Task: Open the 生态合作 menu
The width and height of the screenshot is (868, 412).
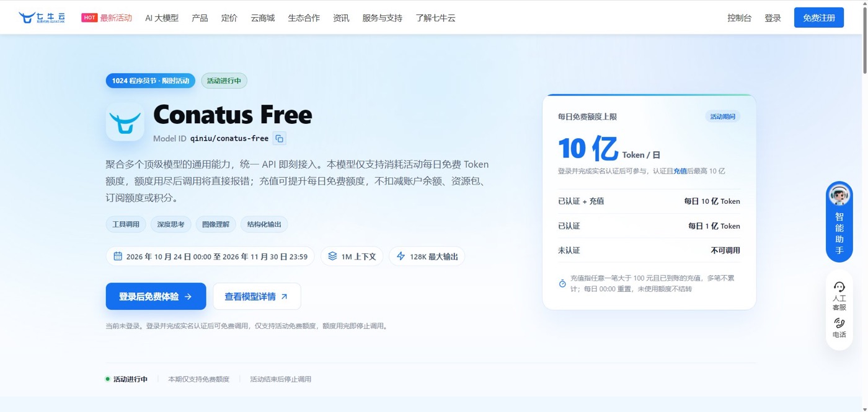Action: (304, 18)
